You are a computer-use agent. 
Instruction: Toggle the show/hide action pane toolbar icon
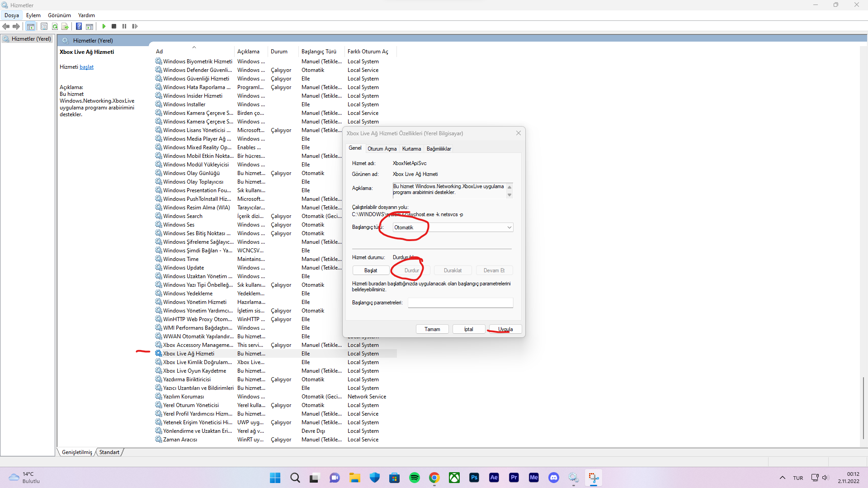90,26
